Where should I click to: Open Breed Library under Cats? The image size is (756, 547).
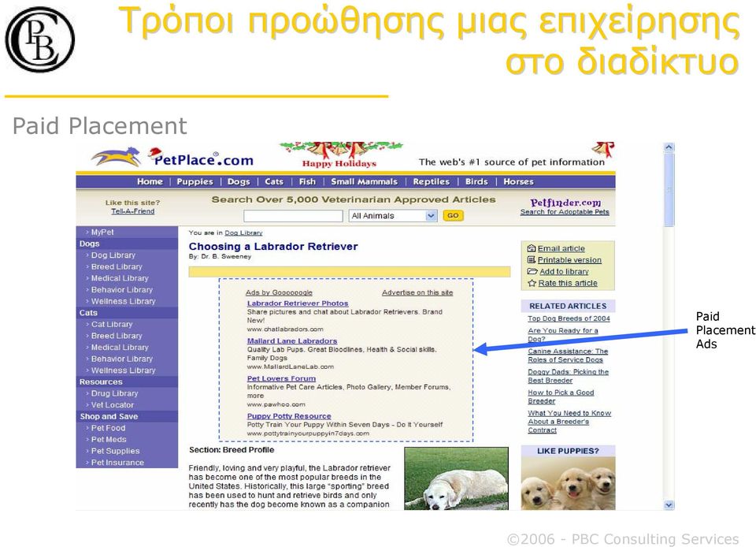click(117, 336)
